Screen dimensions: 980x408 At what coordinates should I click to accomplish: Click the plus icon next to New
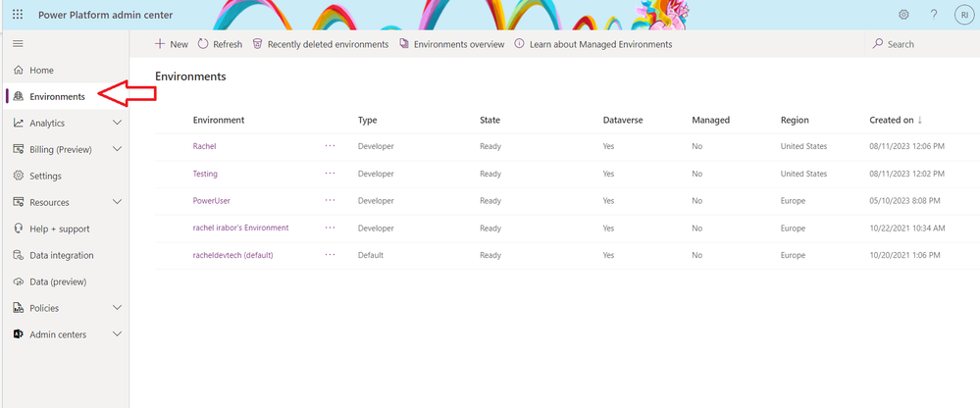pos(160,44)
